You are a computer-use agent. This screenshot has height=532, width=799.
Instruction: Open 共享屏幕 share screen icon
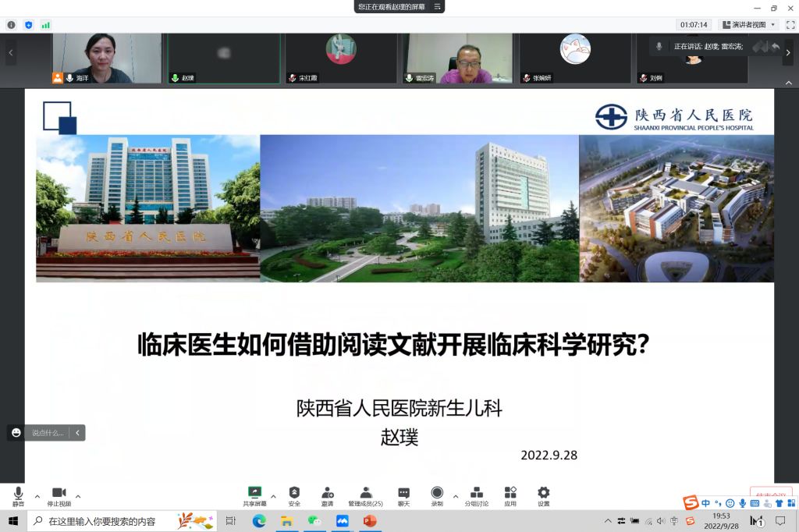pos(254,495)
